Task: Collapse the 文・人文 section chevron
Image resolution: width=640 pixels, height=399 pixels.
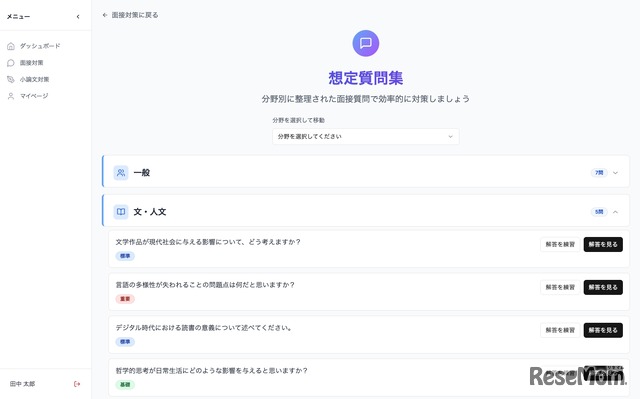Action: pyautogui.click(x=616, y=212)
